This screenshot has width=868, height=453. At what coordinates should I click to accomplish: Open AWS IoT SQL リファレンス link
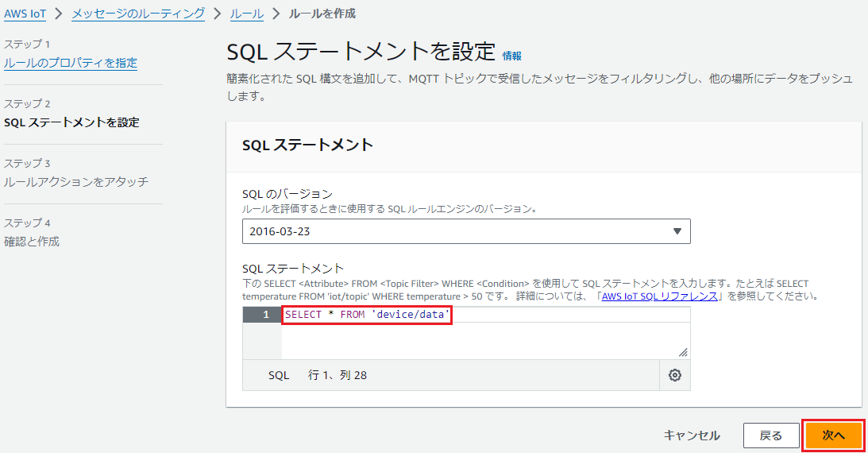click(x=659, y=296)
